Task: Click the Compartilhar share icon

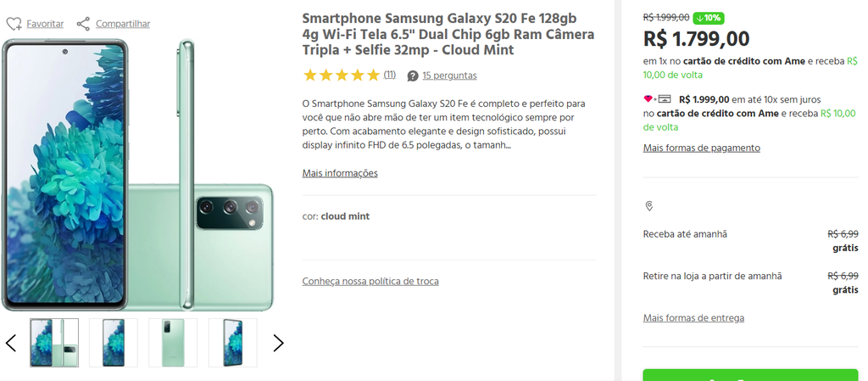Action: pyautogui.click(x=83, y=24)
